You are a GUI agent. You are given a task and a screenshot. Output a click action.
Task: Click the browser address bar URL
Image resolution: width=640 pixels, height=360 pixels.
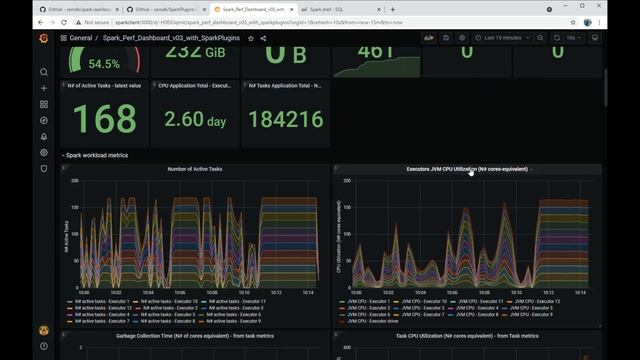click(x=259, y=22)
